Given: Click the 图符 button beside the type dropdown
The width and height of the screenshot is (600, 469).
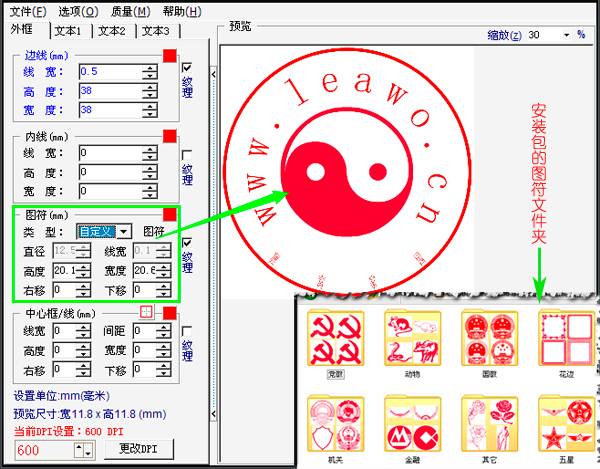Looking at the screenshot, I should click(x=155, y=231).
